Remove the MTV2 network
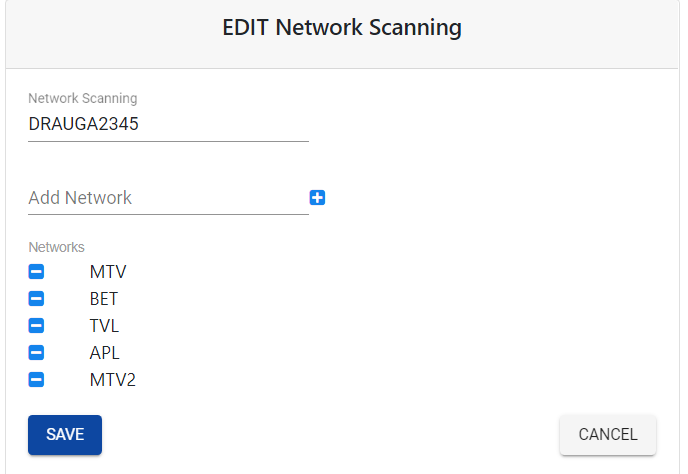The image size is (688, 474). coord(36,380)
